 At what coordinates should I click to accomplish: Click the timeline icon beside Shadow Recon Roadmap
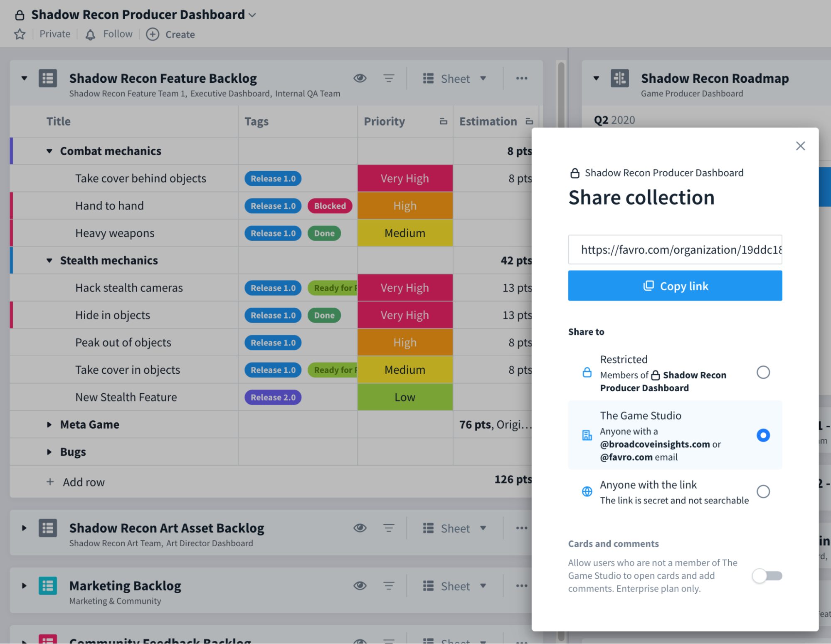(620, 78)
